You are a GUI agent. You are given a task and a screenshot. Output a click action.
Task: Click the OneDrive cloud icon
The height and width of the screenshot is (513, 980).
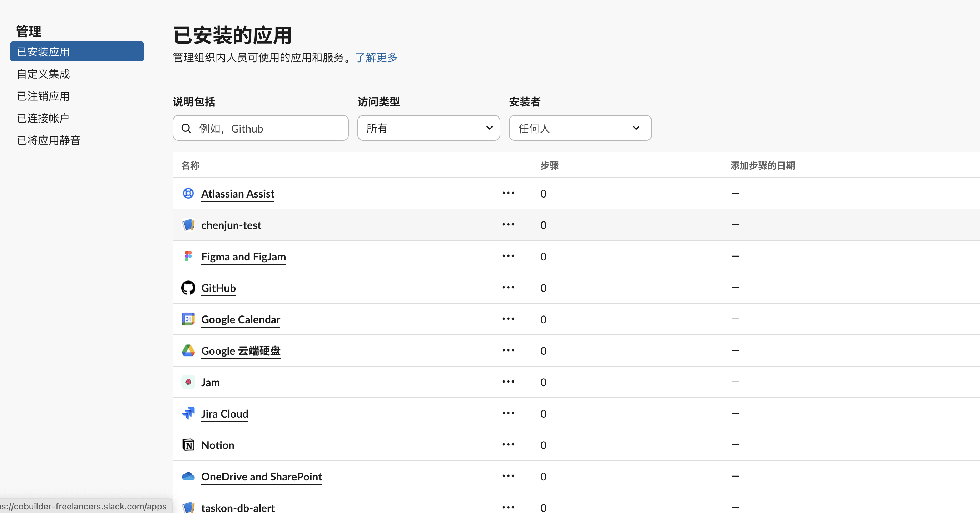pyautogui.click(x=188, y=476)
